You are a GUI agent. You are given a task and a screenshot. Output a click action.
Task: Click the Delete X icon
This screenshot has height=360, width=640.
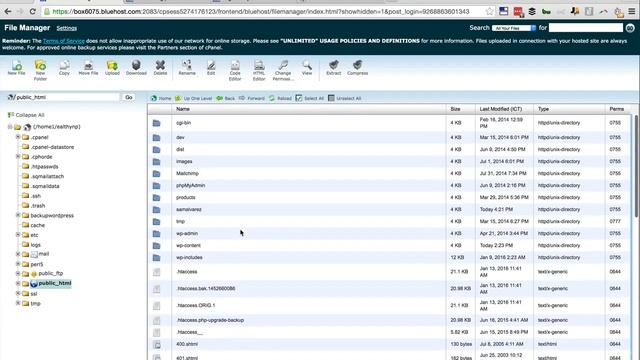160,68
